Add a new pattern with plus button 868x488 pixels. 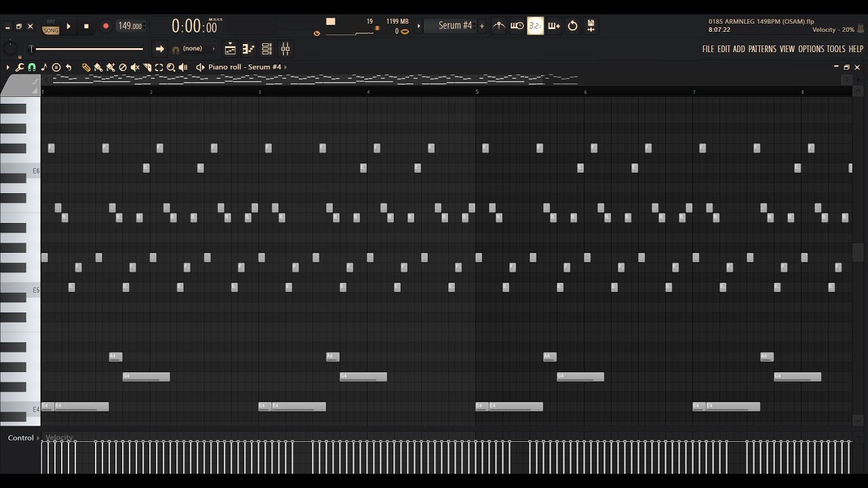482,26
